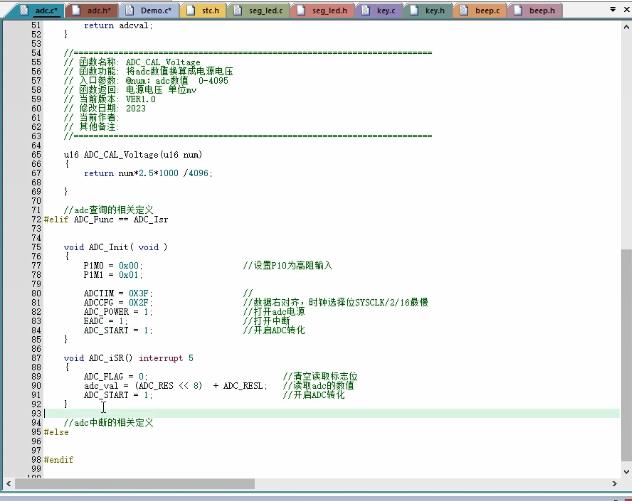Click the 'ADC_POWER = 1;' statement
Viewport: 632px width, 501px height.
tap(118, 312)
